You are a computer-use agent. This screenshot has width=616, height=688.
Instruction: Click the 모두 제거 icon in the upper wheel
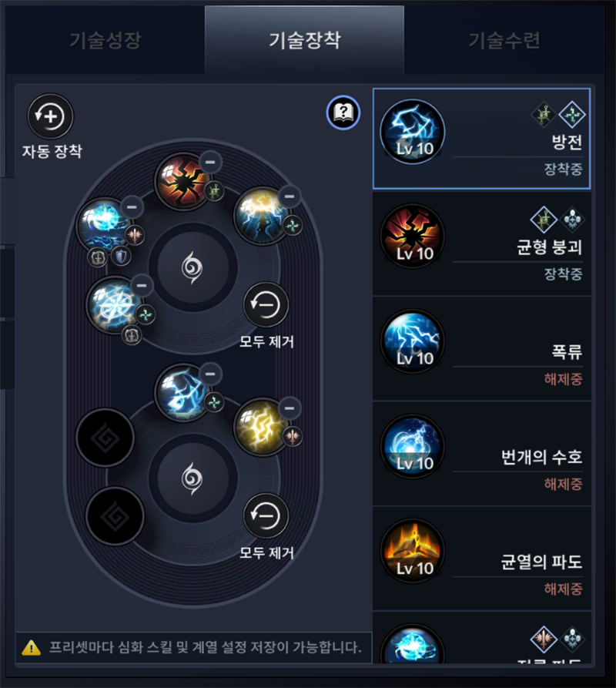click(266, 304)
